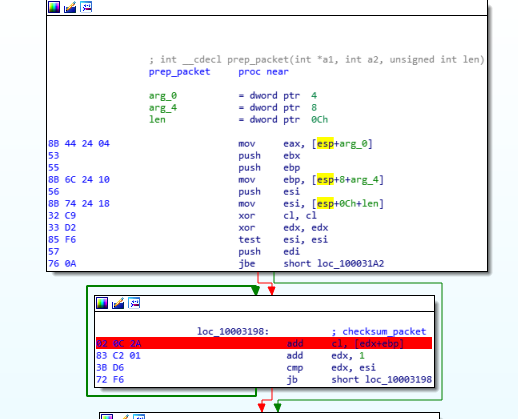Click opcode bytes 76 0A
This screenshot has width=518, height=419.
pos(62,264)
